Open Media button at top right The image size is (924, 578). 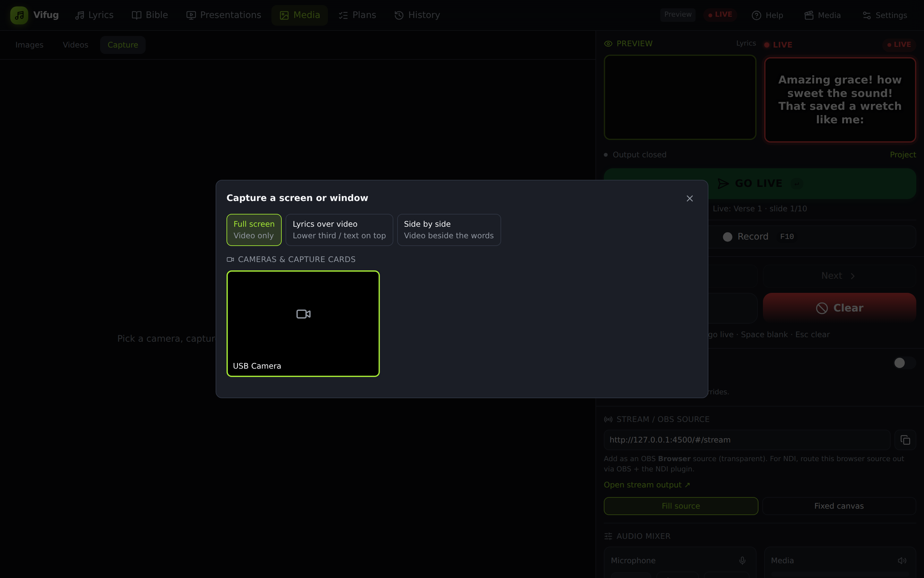(822, 15)
